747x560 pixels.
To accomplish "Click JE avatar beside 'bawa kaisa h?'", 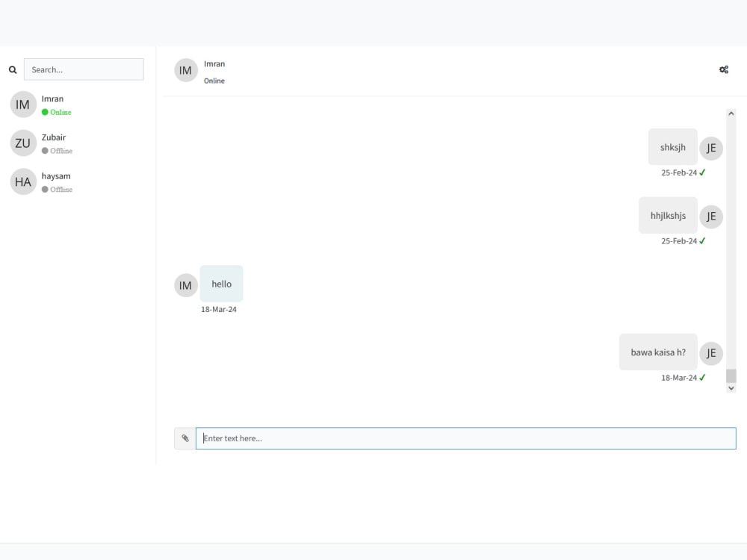I will pyautogui.click(x=711, y=353).
